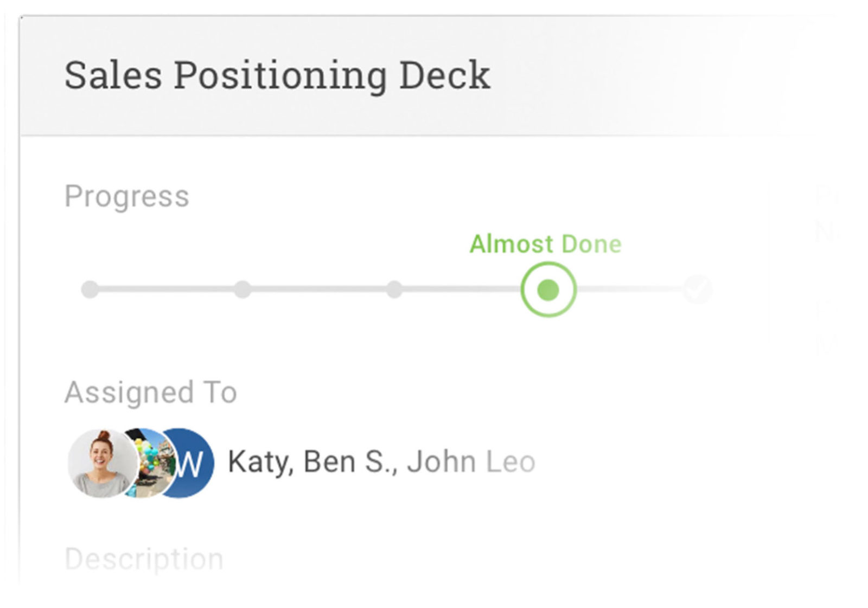Open Katy's profile photo avatar
The width and height of the screenshot is (868, 608).
(x=102, y=463)
